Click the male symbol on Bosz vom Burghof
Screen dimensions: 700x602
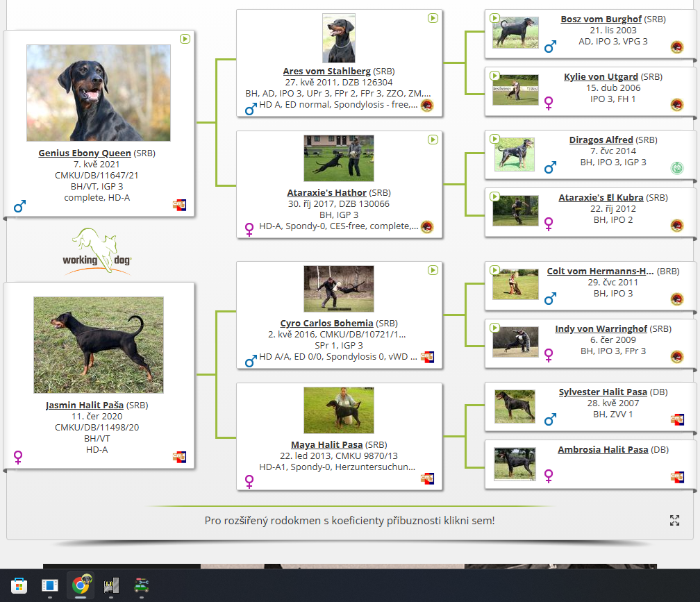pos(550,47)
